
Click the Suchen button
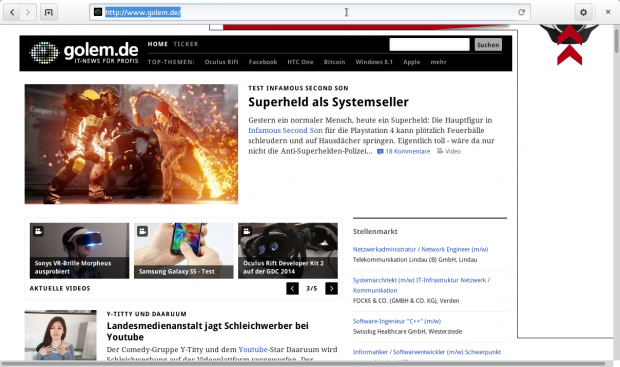click(488, 45)
